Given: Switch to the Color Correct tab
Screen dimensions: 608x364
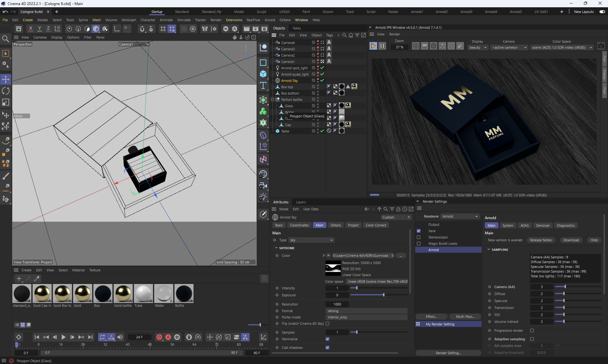Looking at the screenshot, I should click(376, 225).
